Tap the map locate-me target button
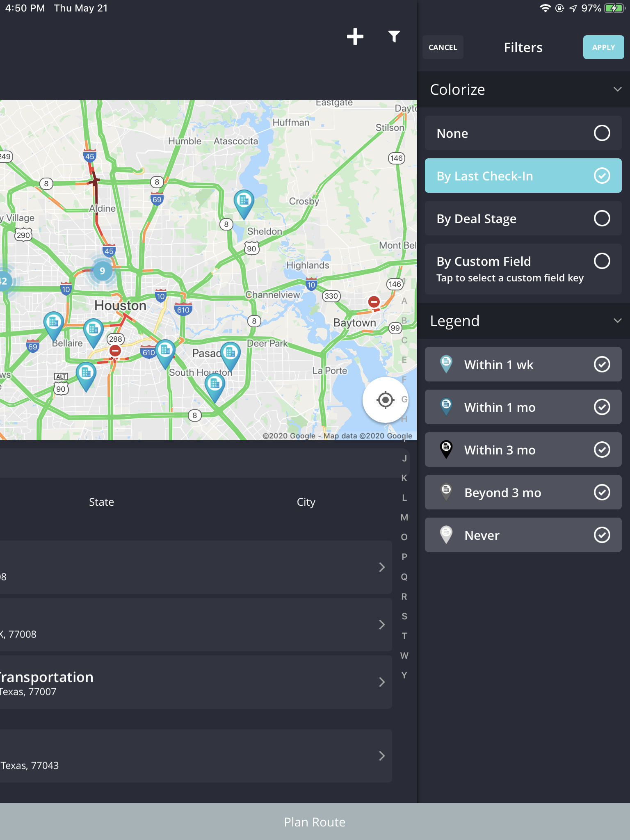This screenshot has width=630, height=840. coord(385,400)
